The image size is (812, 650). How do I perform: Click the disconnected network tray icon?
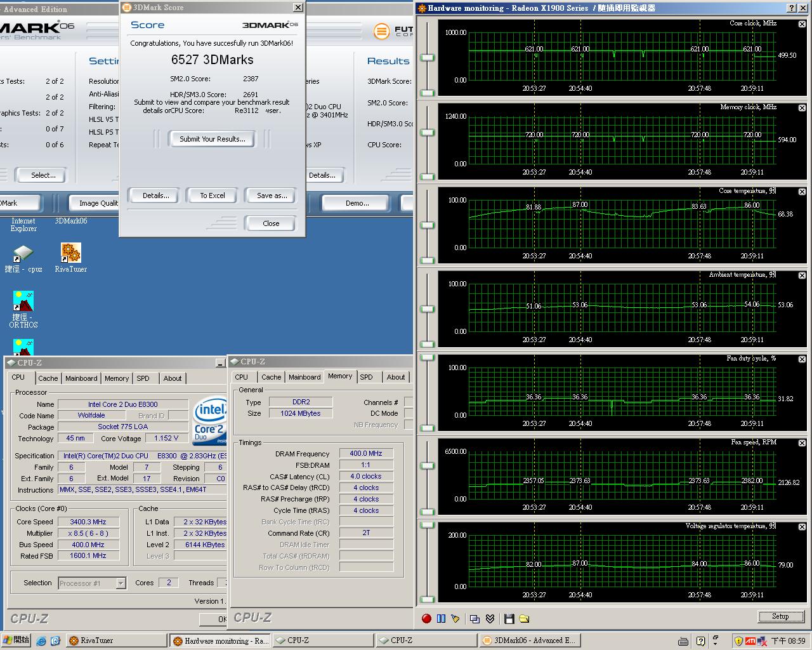763,640
